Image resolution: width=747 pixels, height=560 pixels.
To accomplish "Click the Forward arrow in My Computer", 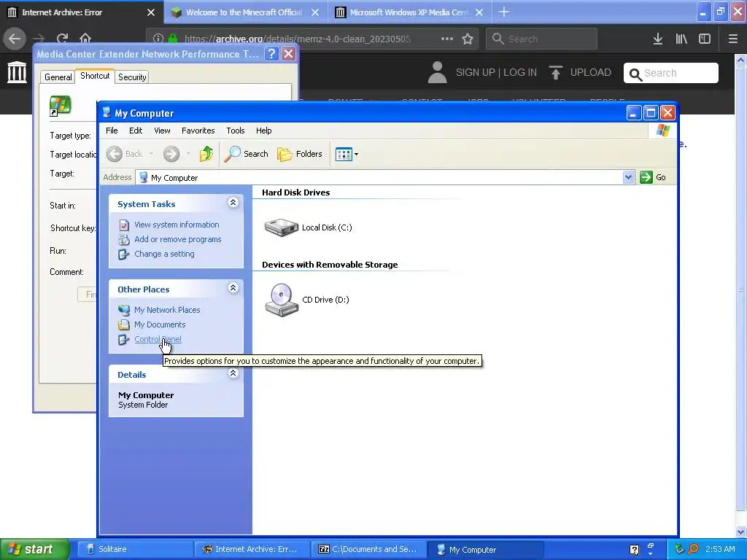I will point(171,154).
